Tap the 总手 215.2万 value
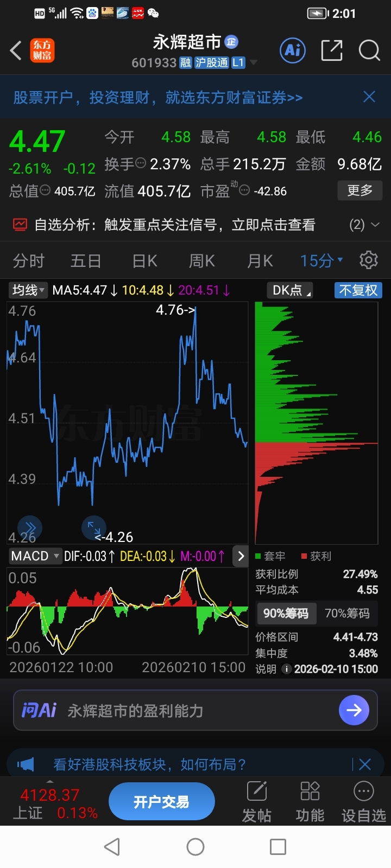 tap(260, 164)
